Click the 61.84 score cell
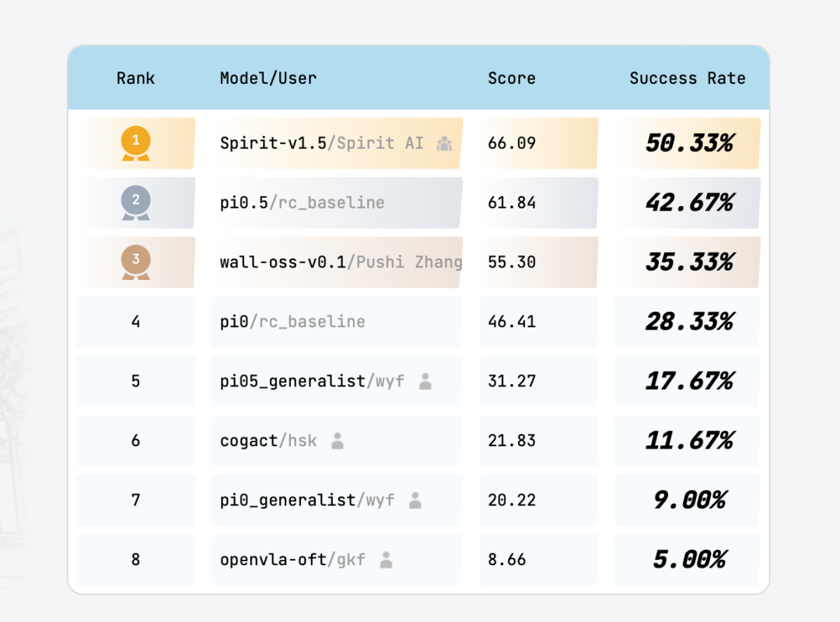The width and height of the screenshot is (840, 622). [512, 203]
